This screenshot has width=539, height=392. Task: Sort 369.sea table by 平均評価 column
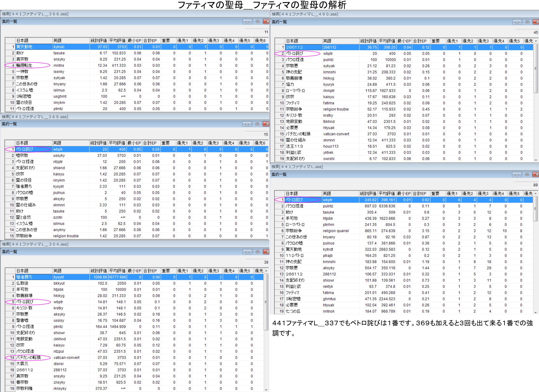tap(117, 143)
